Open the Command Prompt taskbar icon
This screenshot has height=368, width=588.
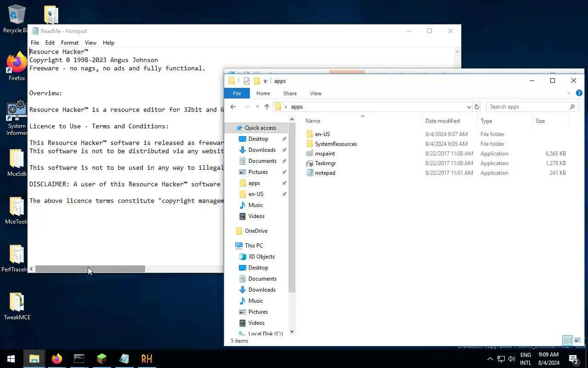tap(79, 359)
